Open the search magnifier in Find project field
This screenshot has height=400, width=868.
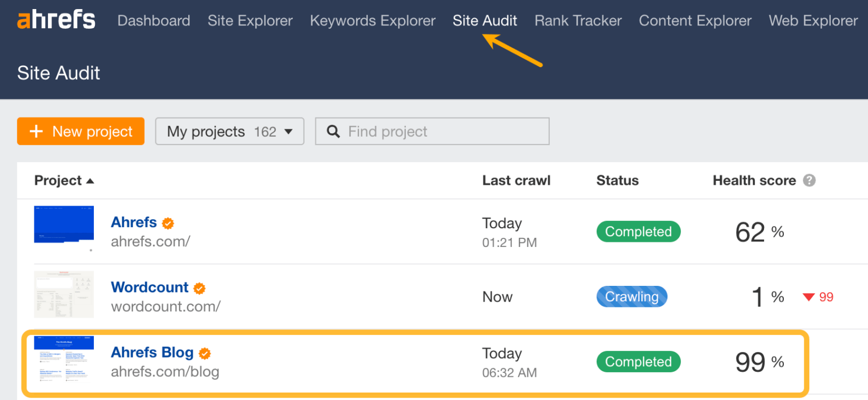tap(333, 131)
